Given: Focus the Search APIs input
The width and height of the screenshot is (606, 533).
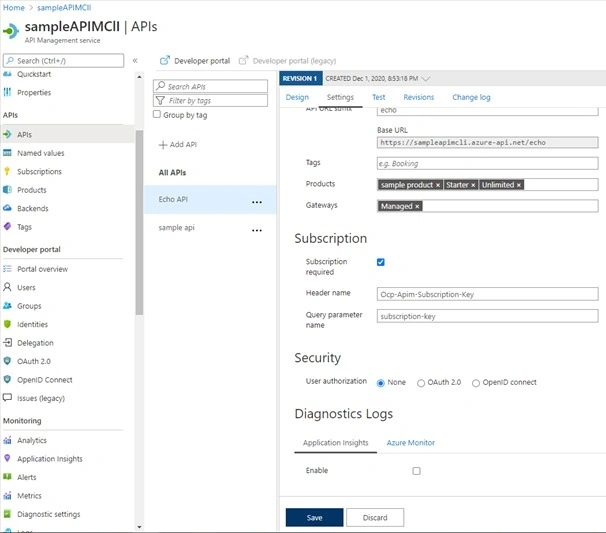Looking at the screenshot, I should [210, 86].
